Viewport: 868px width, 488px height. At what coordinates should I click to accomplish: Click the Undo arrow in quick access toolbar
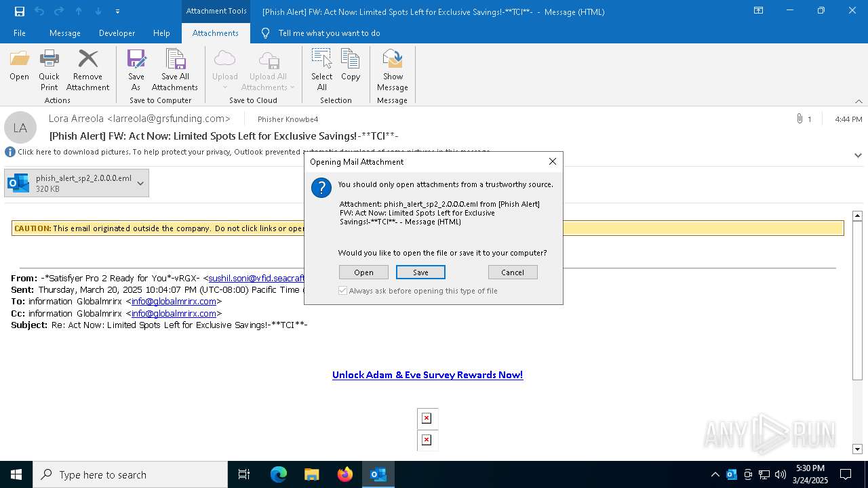point(39,12)
